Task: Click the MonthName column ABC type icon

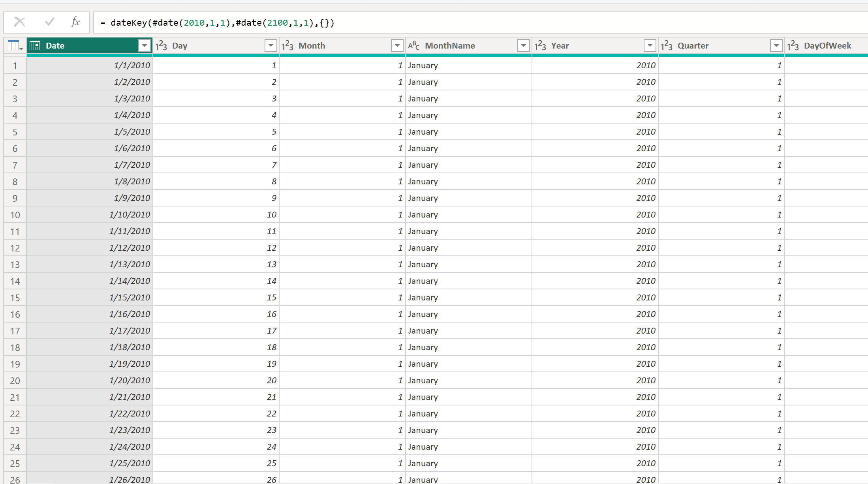Action: 413,46
